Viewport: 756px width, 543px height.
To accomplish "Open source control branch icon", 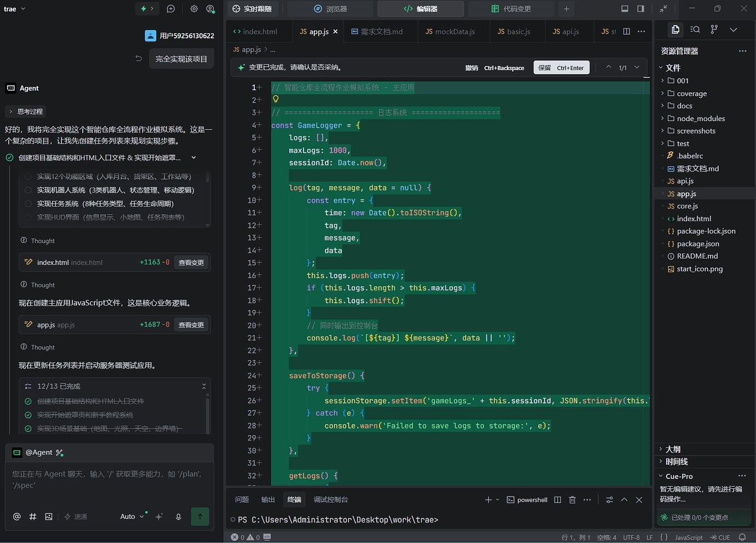I will click(714, 30).
